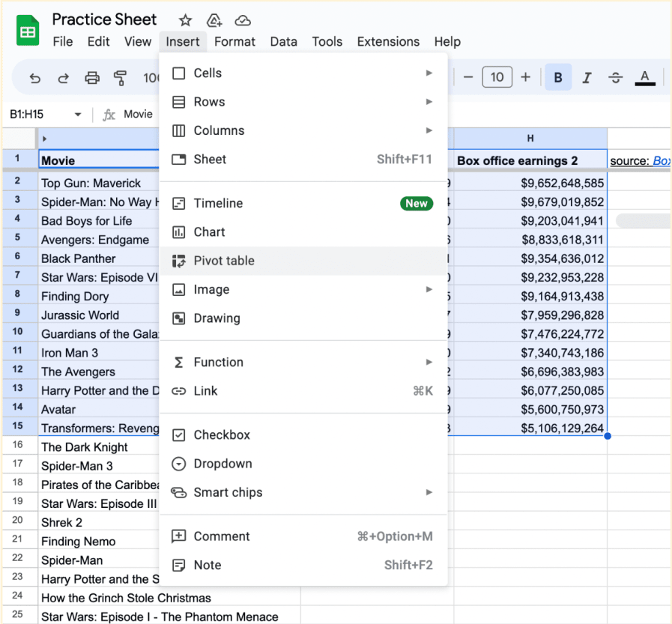Insert a Dropdown

pyautogui.click(x=303, y=463)
